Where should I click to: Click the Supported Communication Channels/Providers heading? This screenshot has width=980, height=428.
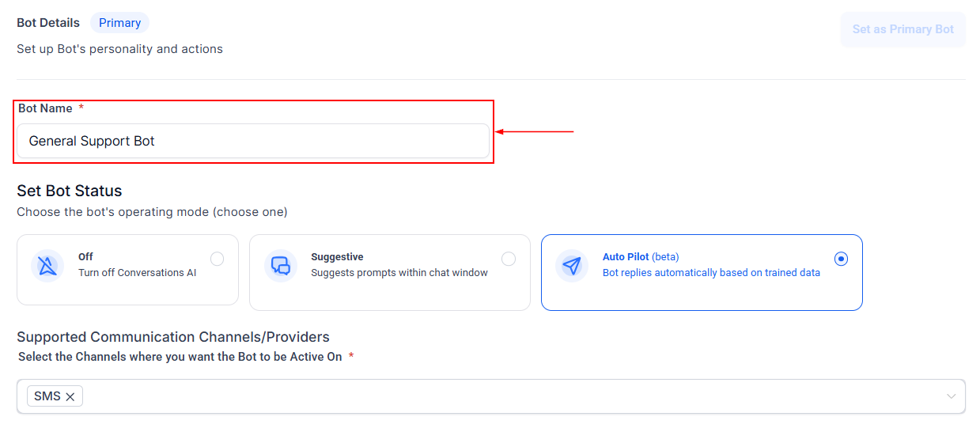pos(173,337)
